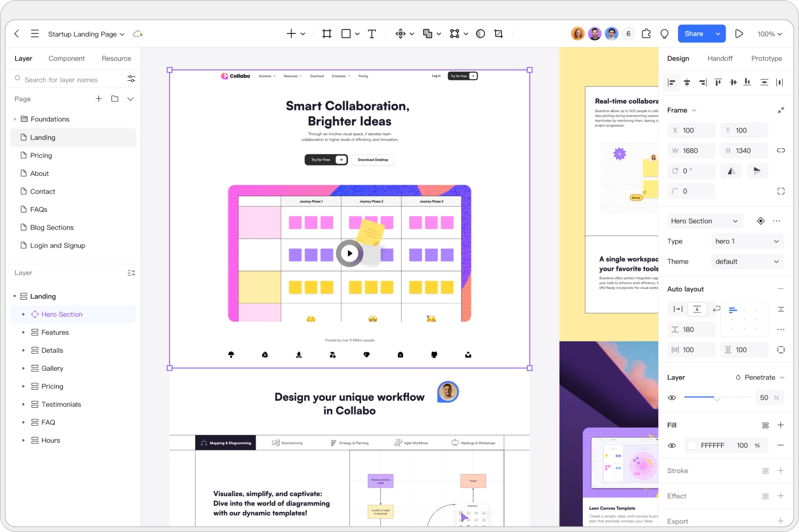799x532 pixels.
Task: Toggle auto layout wrap option
Action: (x=716, y=309)
